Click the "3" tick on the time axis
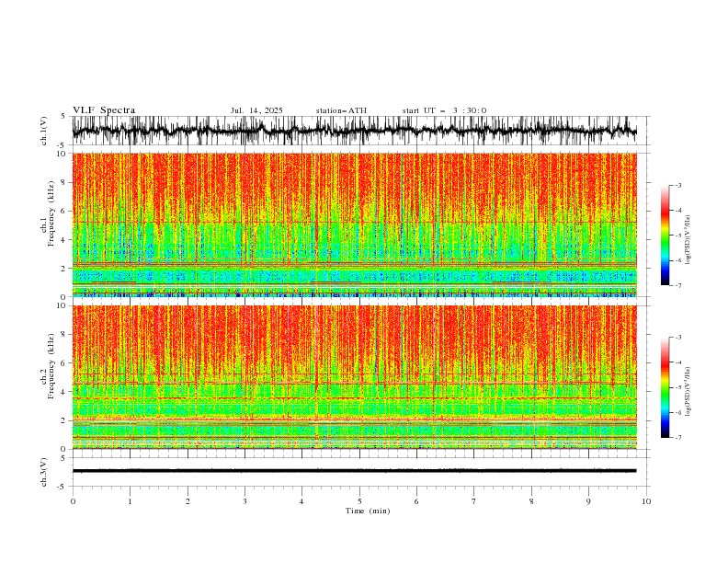The image size is (728, 563). (x=245, y=501)
